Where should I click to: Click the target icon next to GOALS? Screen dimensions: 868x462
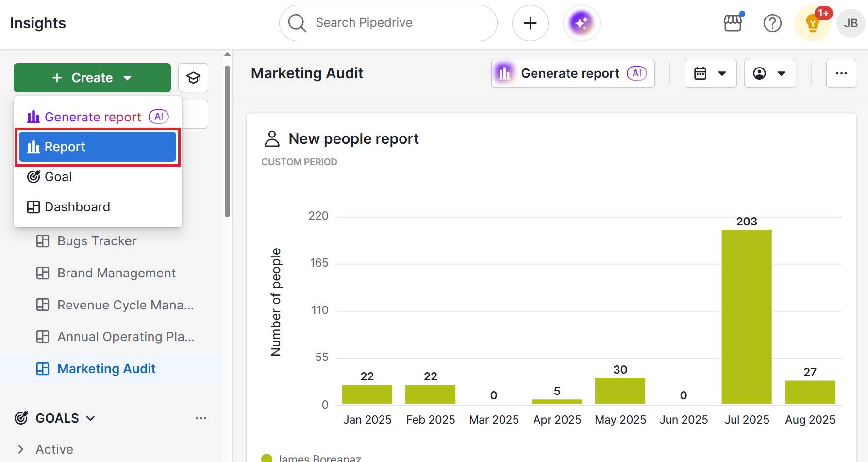tap(20, 418)
